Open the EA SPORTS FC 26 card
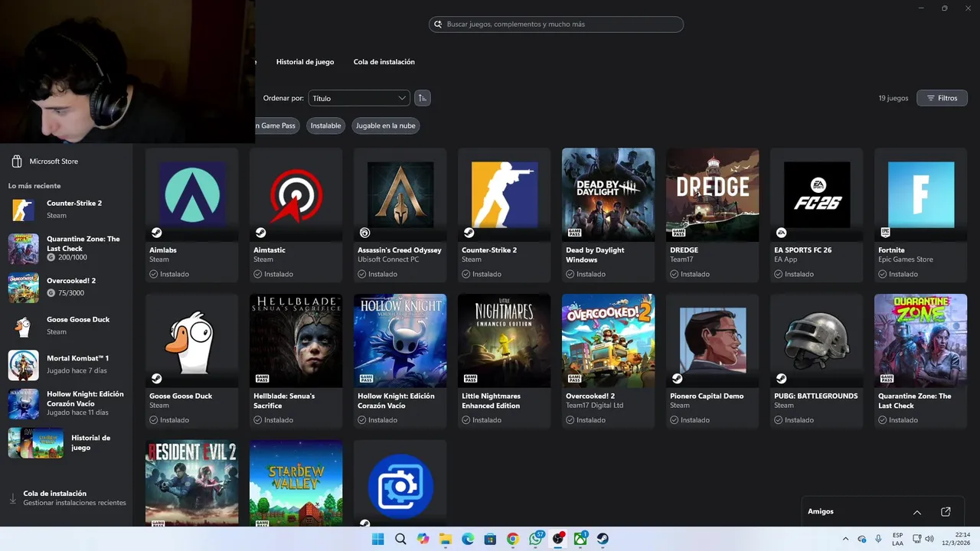This screenshot has width=980, height=551. pos(816,214)
